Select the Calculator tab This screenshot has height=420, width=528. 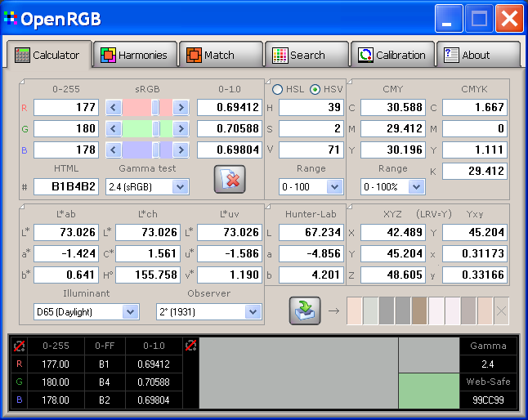point(49,55)
